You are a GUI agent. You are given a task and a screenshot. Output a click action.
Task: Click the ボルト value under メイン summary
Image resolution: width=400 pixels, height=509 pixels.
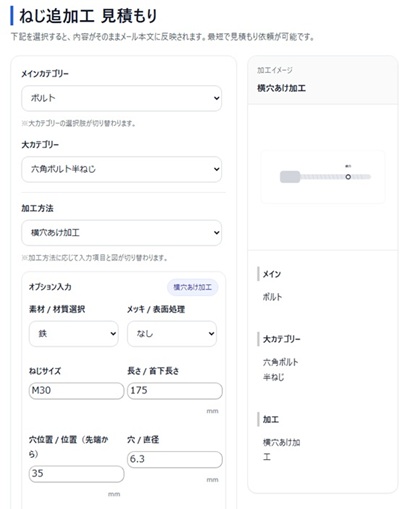point(272,297)
